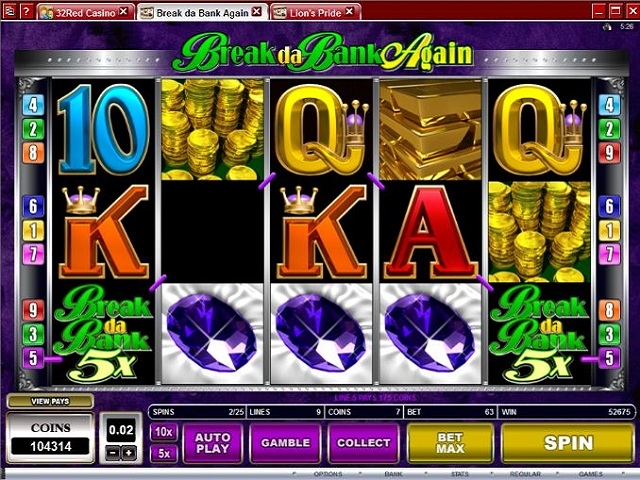Screen dimensions: 640x480
Task: Click the purple payline 5 marker on right
Action: pos(609,358)
